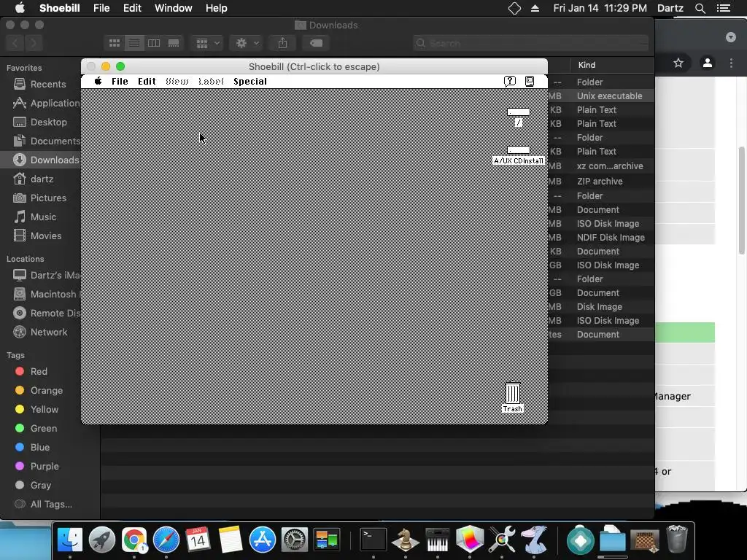
Task: Bookmark page with Chrome star icon
Action: pyautogui.click(x=678, y=63)
